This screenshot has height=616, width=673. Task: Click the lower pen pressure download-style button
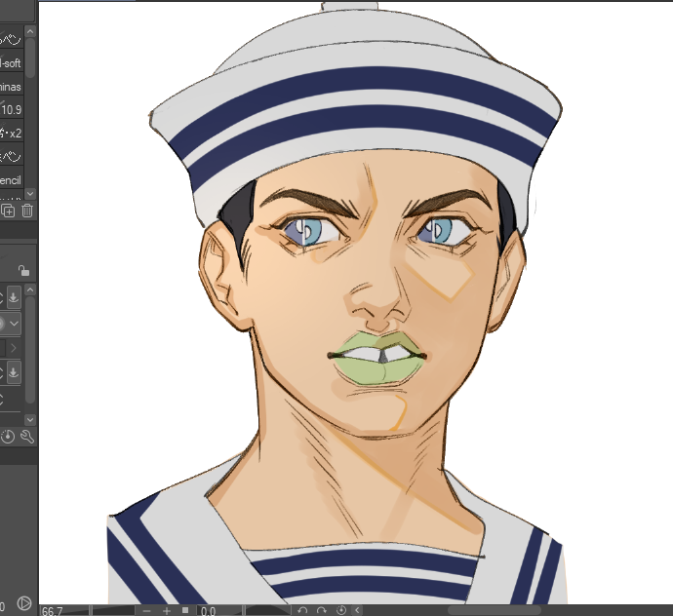click(x=14, y=372)
